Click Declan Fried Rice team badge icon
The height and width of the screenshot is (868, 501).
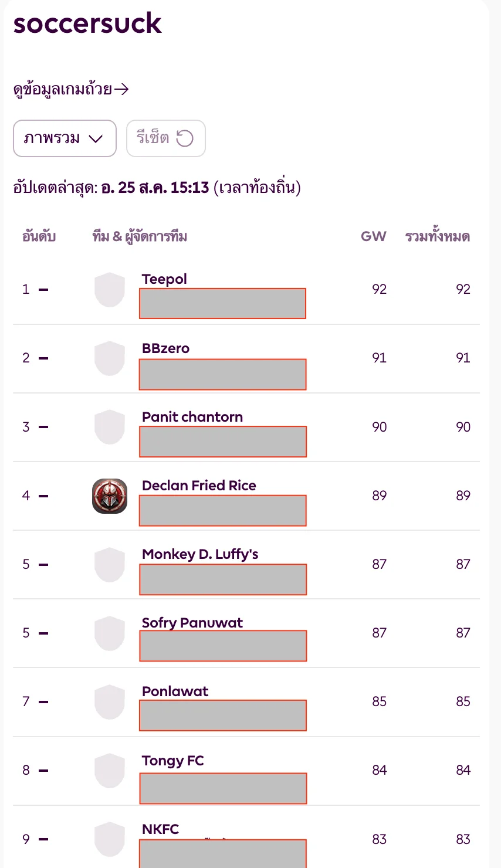(x=110, y=496)
